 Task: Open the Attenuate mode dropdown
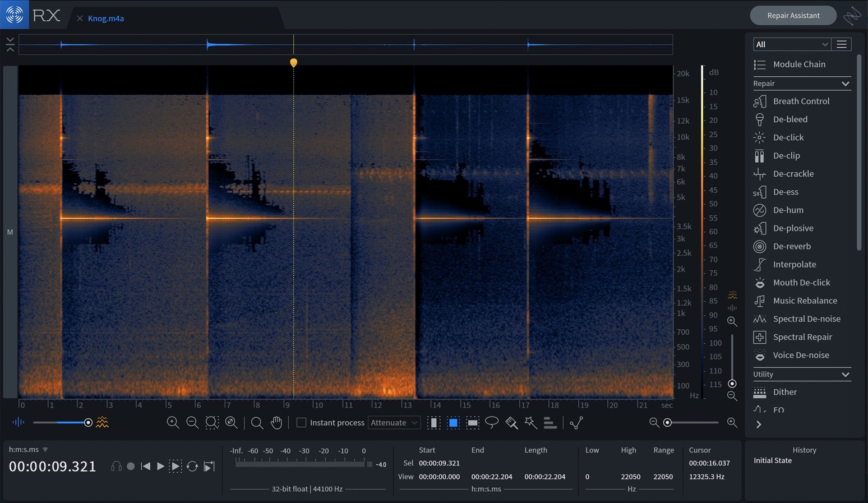tap(394, 423)
